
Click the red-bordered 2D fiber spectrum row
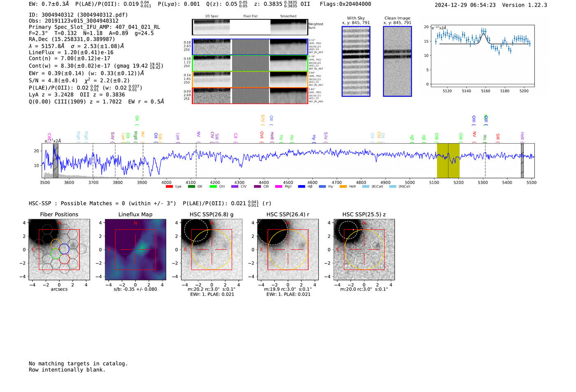click(x=250, y=96)
